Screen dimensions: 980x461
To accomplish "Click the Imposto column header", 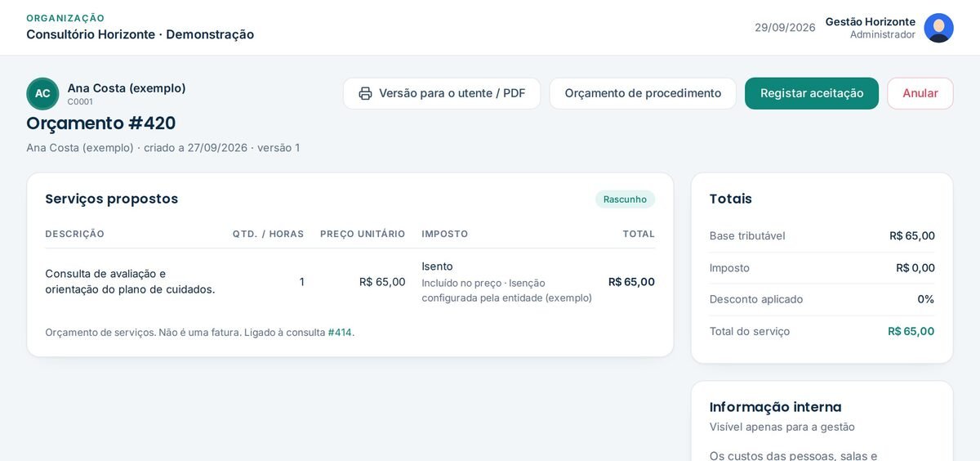I will coord(445,234).
